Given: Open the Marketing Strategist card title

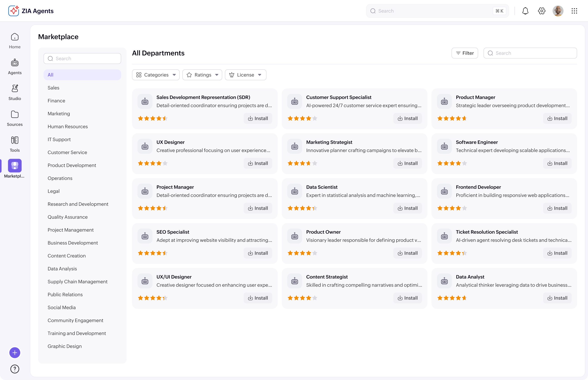Looking at the screenshot, I should click(x=329, y=142).
